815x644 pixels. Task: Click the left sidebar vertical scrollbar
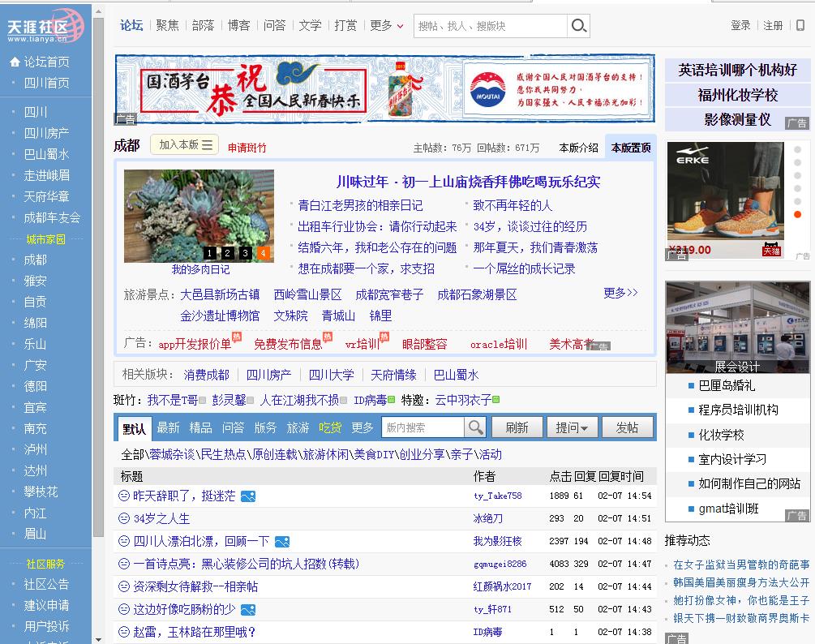point(98,276)
